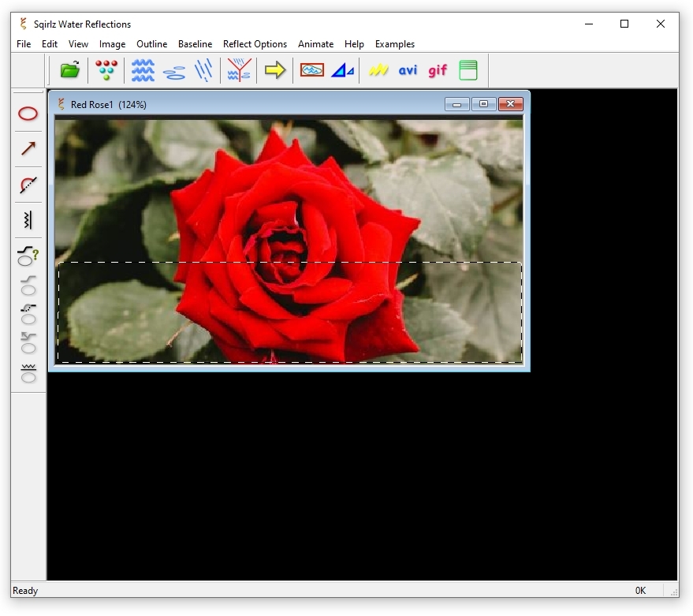The width and height of the screenshot is (693, 616).
Task: Select the red ellipse outline tool
Action: coord(28,114)
